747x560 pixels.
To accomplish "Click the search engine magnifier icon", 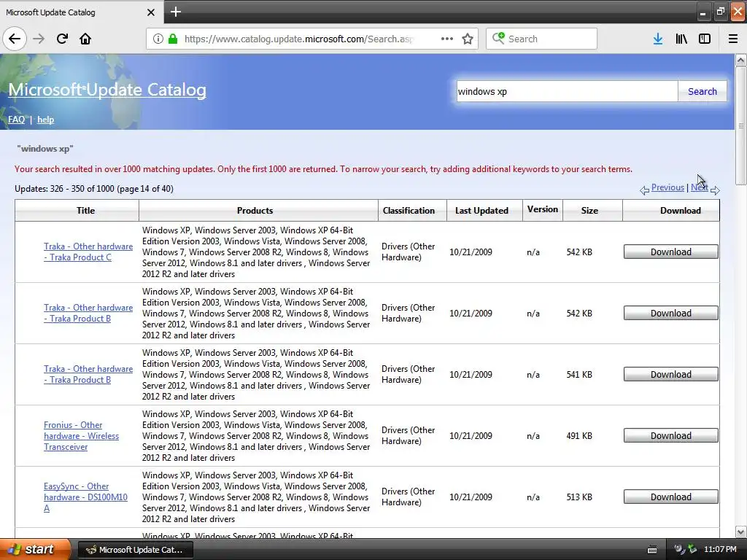I will 498,38.
